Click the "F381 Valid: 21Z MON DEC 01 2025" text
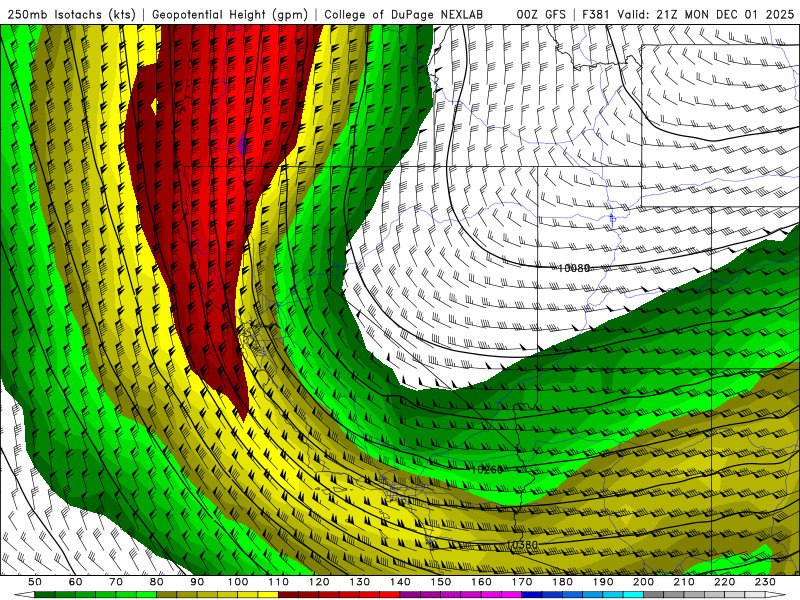 [x=688, y=15]
